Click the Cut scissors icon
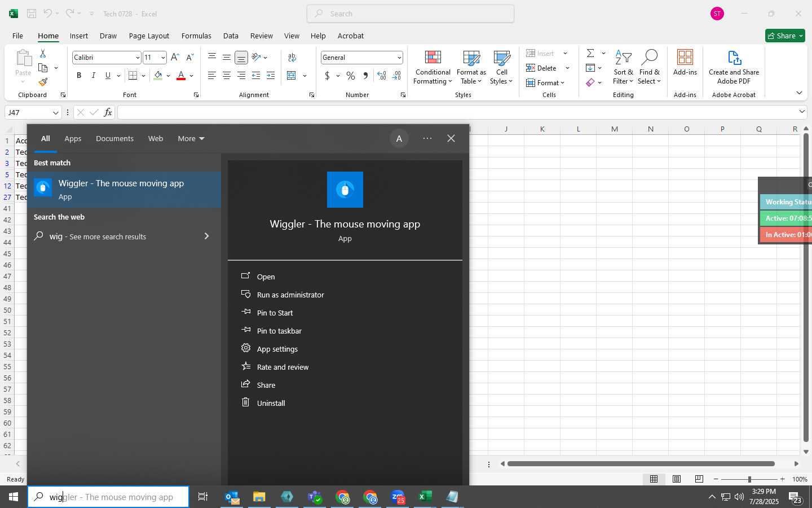The image size is (812, 508). click(x=43, y=54)
